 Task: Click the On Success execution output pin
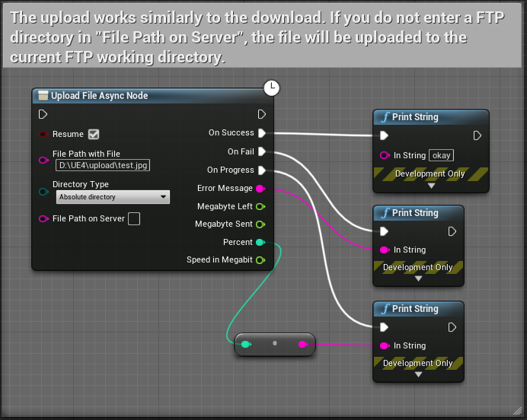point(261,133)
